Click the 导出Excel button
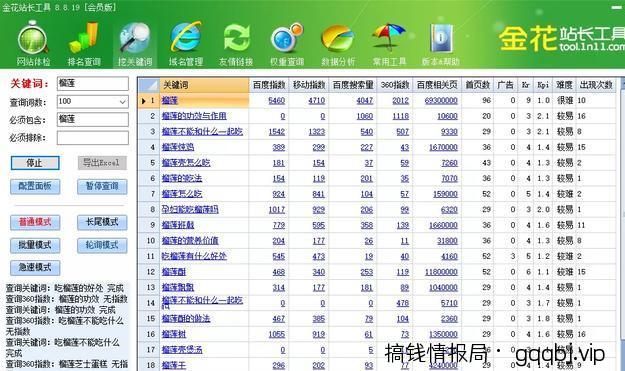Screen dimensions: 625x371 pos(102,163)
